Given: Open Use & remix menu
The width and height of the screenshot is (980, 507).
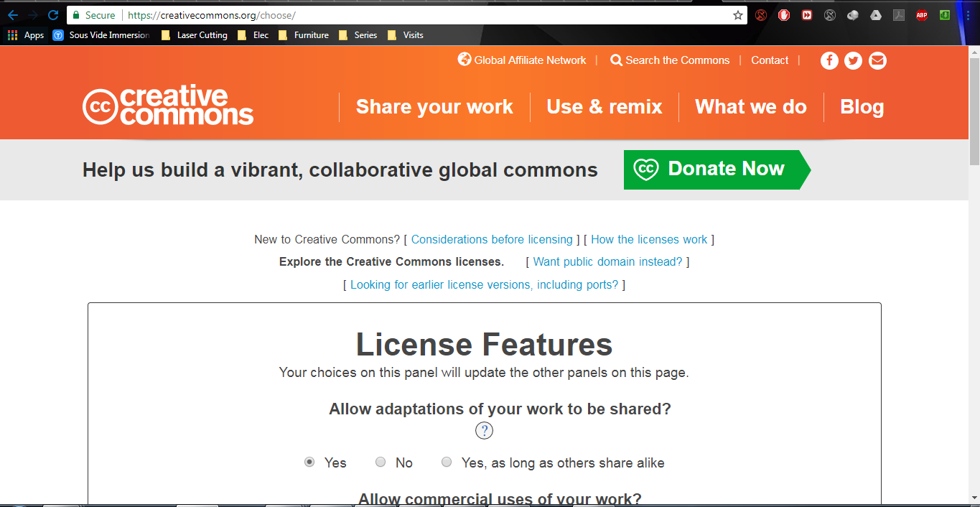Looking at the screenshot, I should pos(605,107).
